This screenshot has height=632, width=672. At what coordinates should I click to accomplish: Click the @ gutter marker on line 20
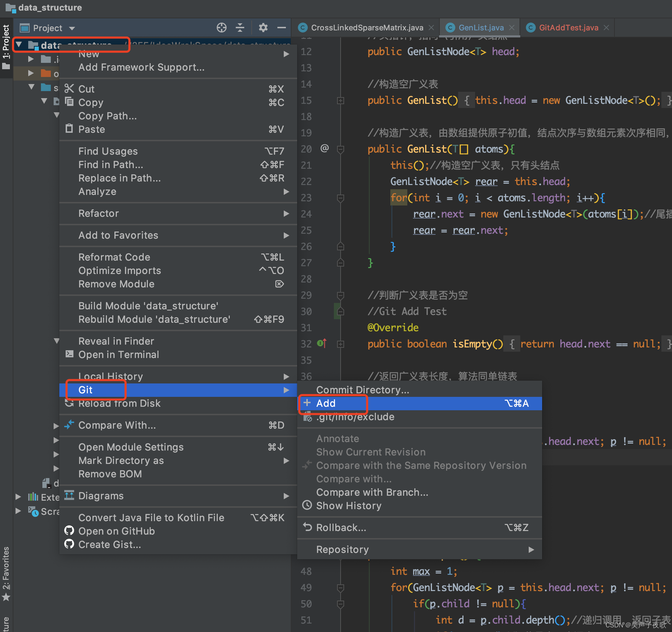pyautogui.click(x=324, y=148)
